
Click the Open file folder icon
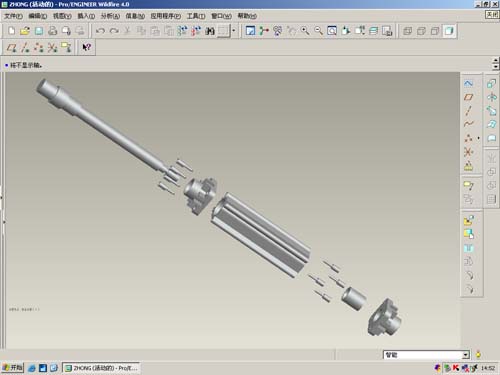25,31
